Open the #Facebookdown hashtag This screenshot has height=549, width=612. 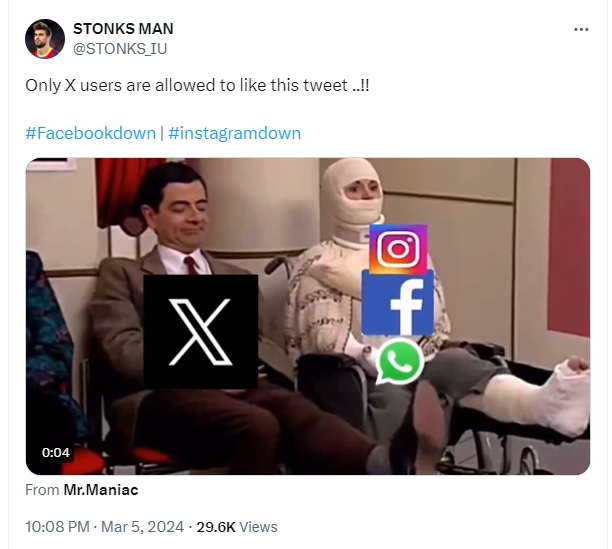coord(91,133)
